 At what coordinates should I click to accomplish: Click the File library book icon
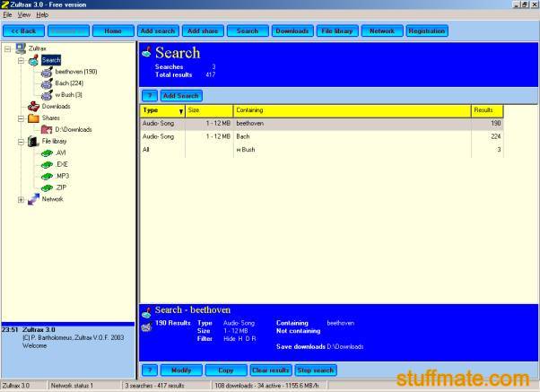33,141
